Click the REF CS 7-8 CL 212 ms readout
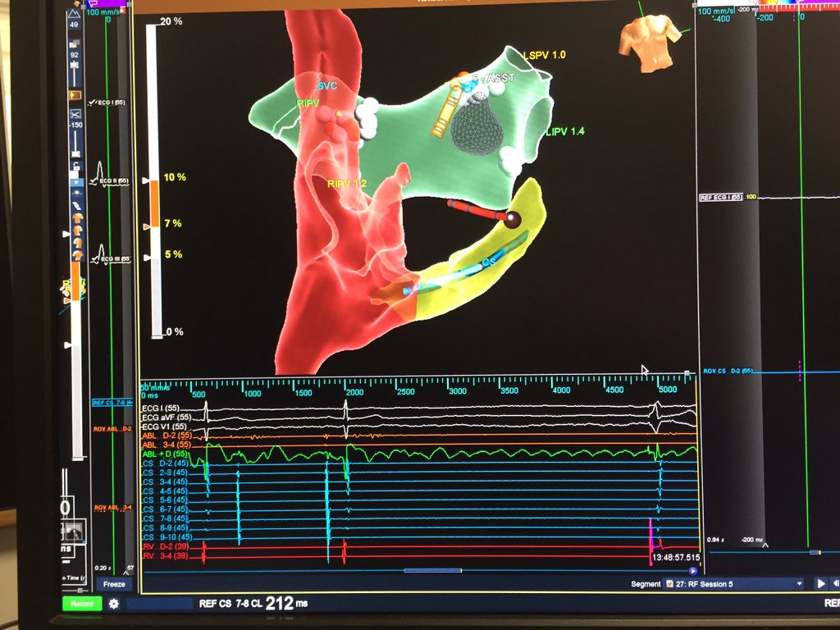840x630 pixels. point(253,604)
